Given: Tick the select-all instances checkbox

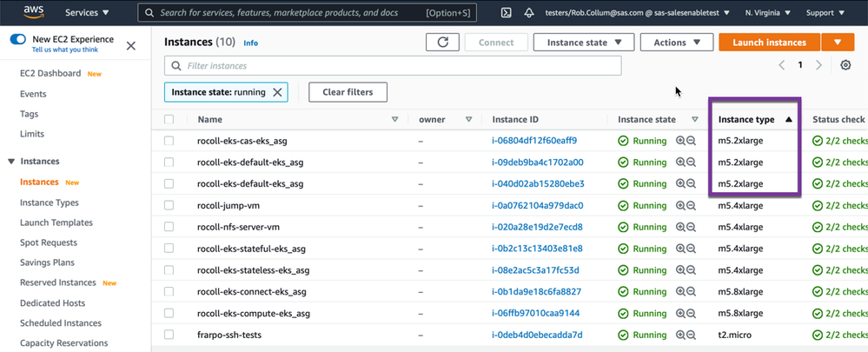Looking at the screenshot, I should [x=169, y=120].
